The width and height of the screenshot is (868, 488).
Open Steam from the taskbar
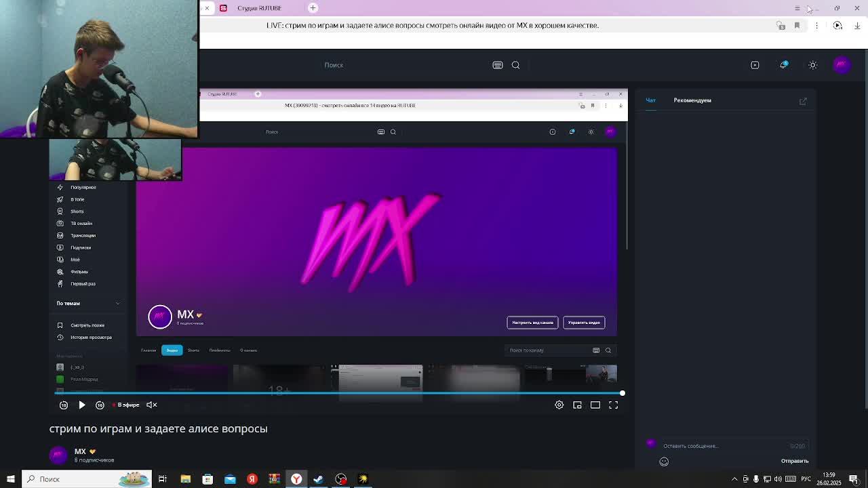[318, 479]
